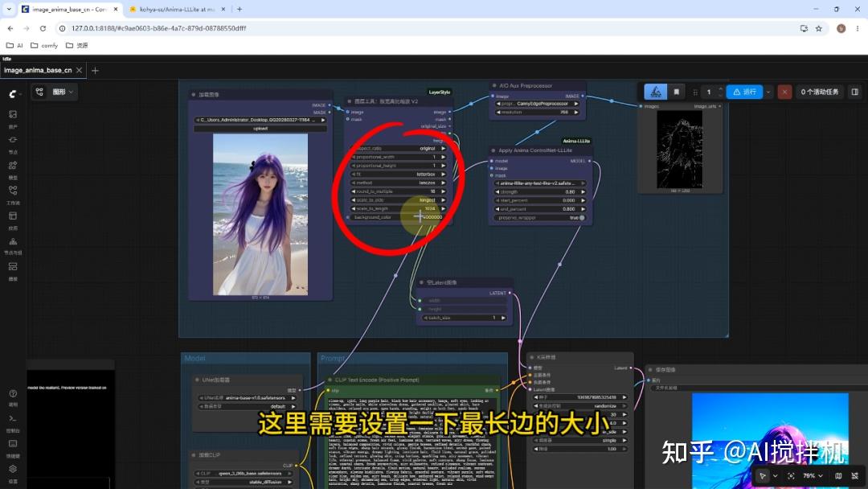868x489 pixels.
Task: Change the method lanczos selector
Action: click(x=399, y=183)
